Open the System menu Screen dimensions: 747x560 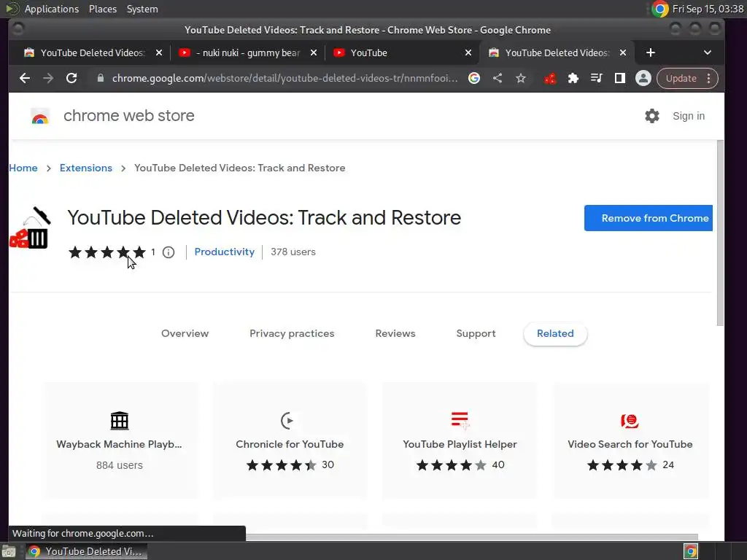coord(142,9)
